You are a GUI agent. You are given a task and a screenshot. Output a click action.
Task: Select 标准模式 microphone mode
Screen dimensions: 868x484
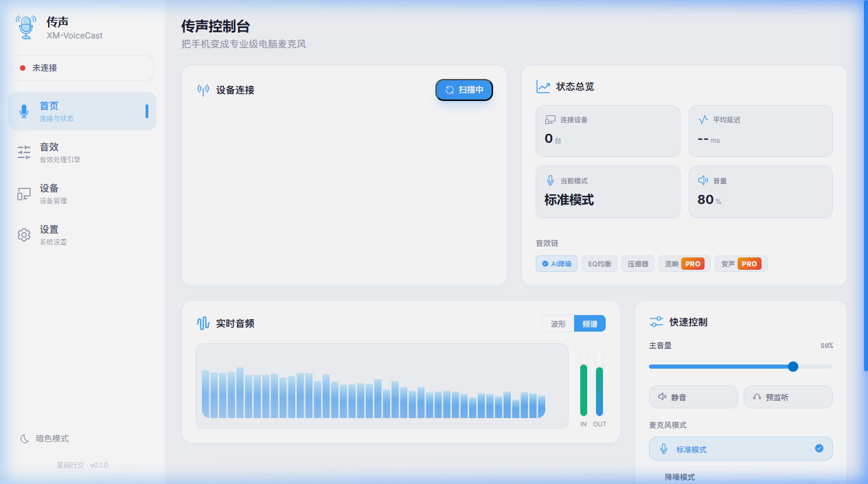[x=741, y=449]
